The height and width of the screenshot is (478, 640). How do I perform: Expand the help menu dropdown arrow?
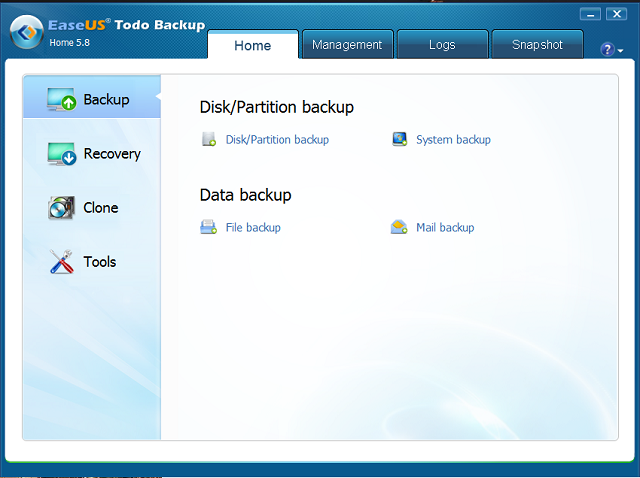(x=619, y=50)
